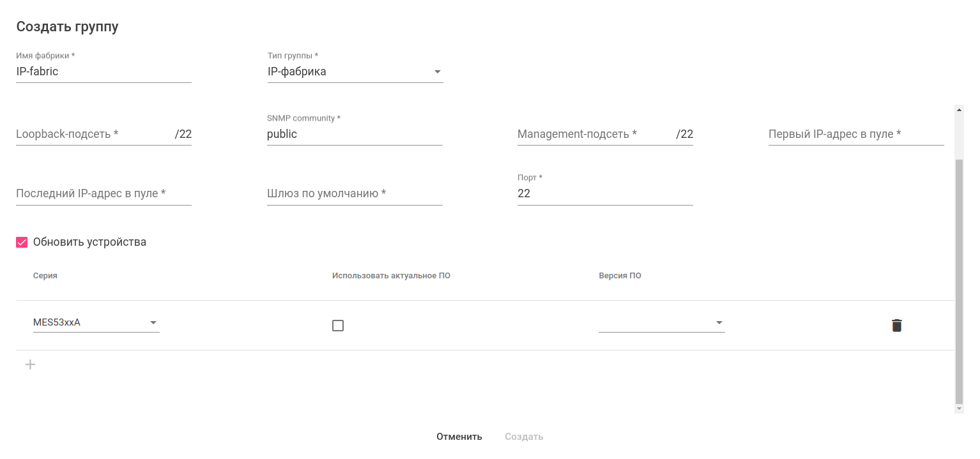The width and height of the screenshot is (980, 459).
Task: Enable Использовать актуальное ПО checkbox
Action: pos(338,326)
